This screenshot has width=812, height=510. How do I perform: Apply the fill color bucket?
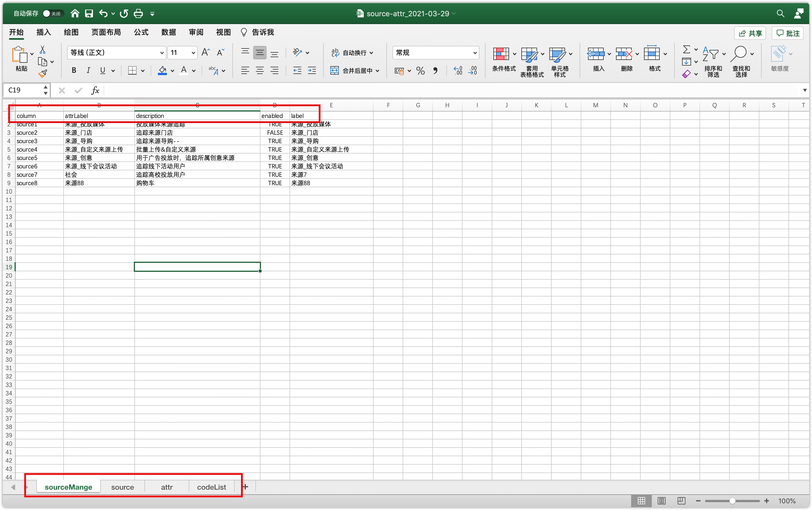click(162, 71)
